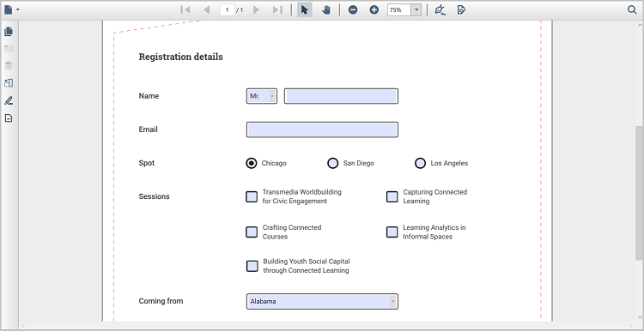Click the vertical scrollbar thumb
The height and width of the screenshot is (331, 644).
click(x=639, y=193)
